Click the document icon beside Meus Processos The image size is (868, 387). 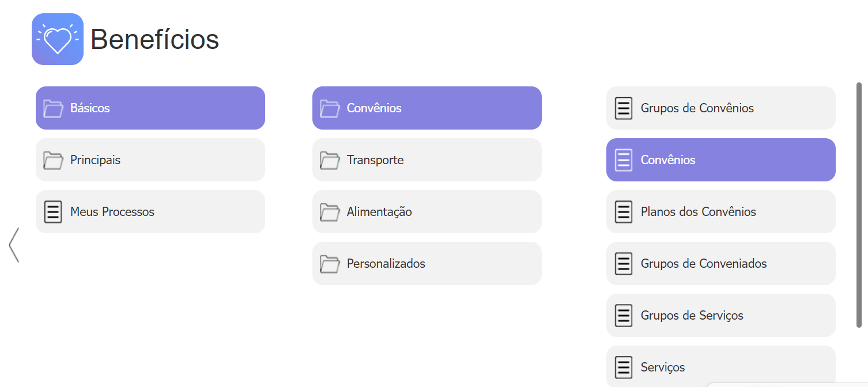click(53, 212)
